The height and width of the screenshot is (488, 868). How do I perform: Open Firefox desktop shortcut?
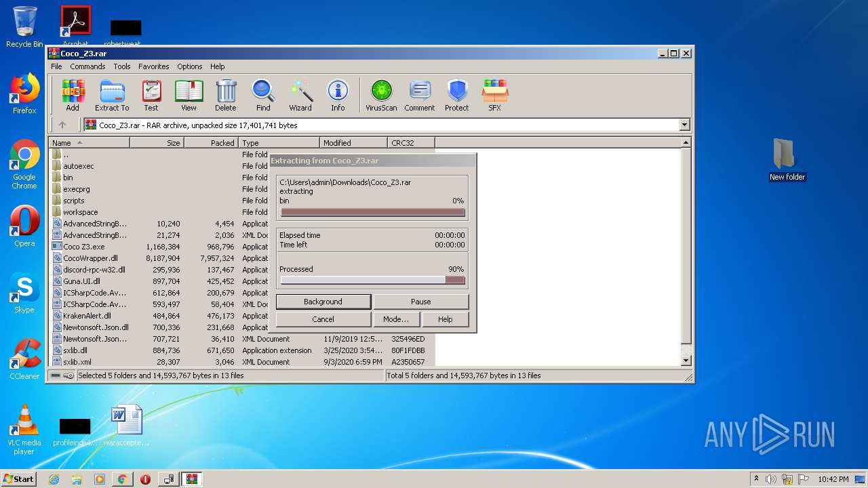[24, 94]
